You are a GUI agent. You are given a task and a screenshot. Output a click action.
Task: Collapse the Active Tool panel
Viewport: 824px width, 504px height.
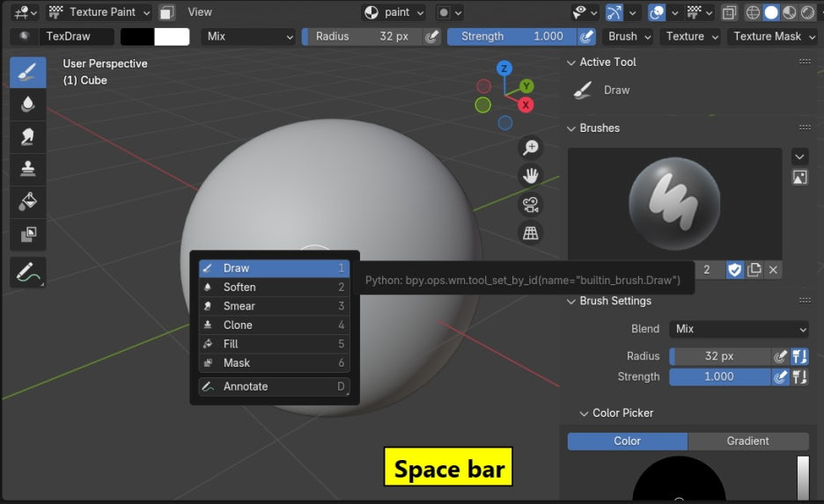[x=571, y=62]
